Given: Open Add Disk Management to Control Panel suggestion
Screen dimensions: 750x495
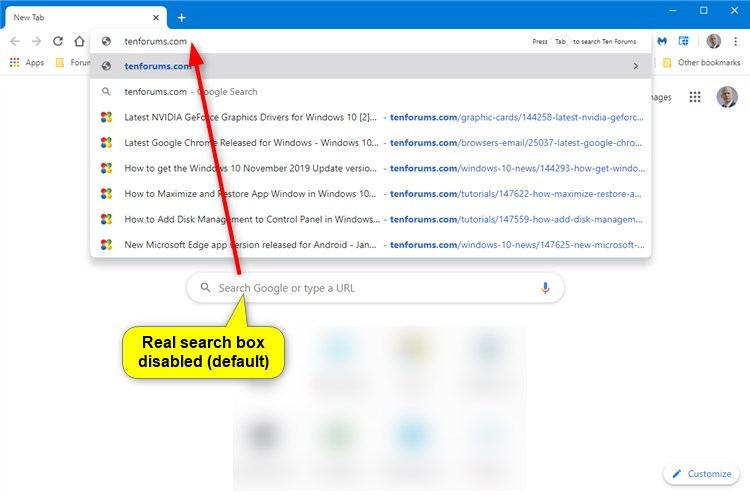Looking at the screenshot, I should [371, 219].
